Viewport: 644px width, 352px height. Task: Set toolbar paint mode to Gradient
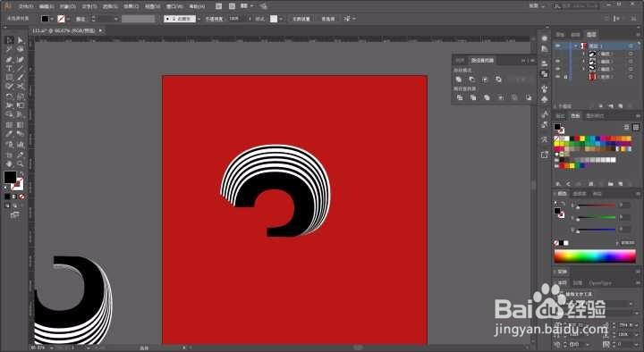(14, 197)
